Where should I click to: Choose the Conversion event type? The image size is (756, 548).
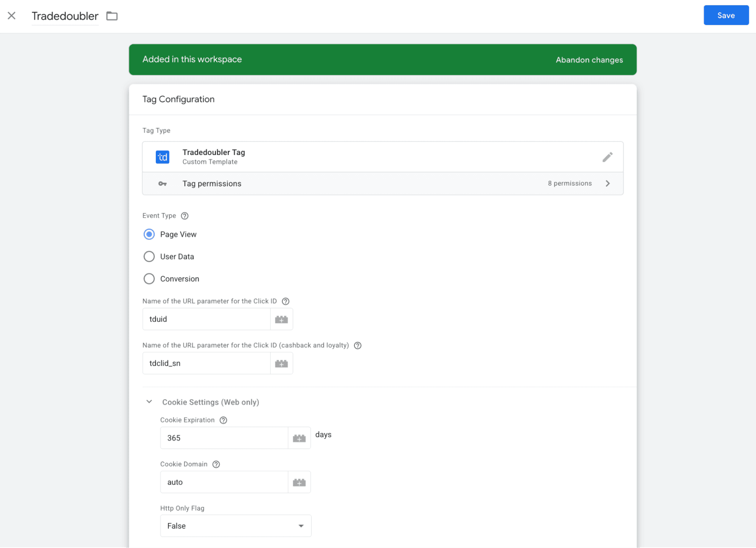click(x=149, y=279)
